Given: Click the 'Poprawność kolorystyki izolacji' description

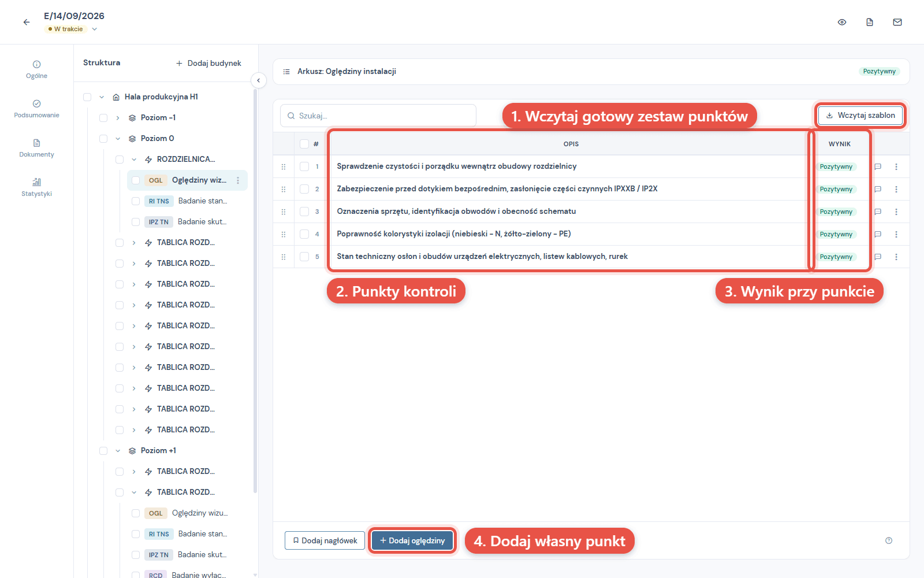Looking at the screenshot, I should click(x=454, y=234).
